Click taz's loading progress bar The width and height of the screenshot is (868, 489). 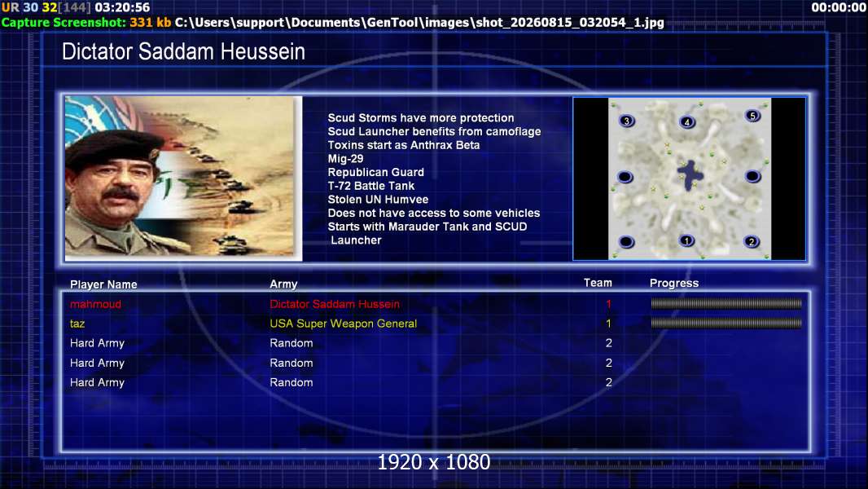click(726, 323)
